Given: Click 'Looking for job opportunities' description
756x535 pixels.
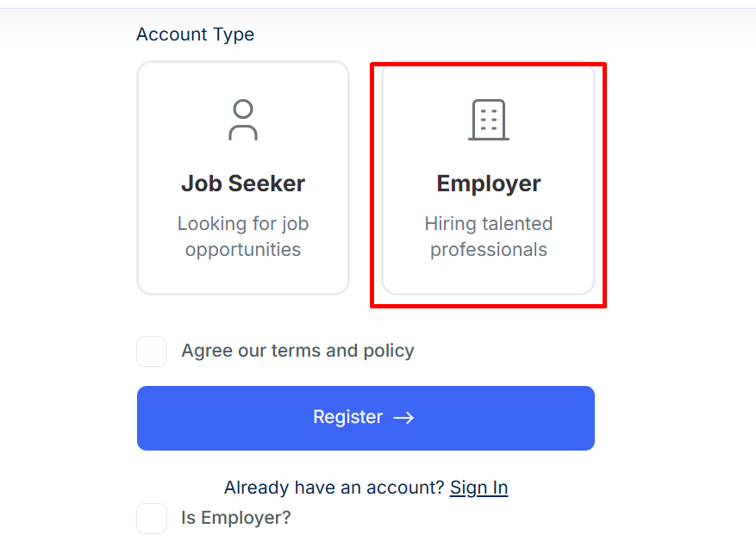Looking at the screenshot, I should pos(243,237).
